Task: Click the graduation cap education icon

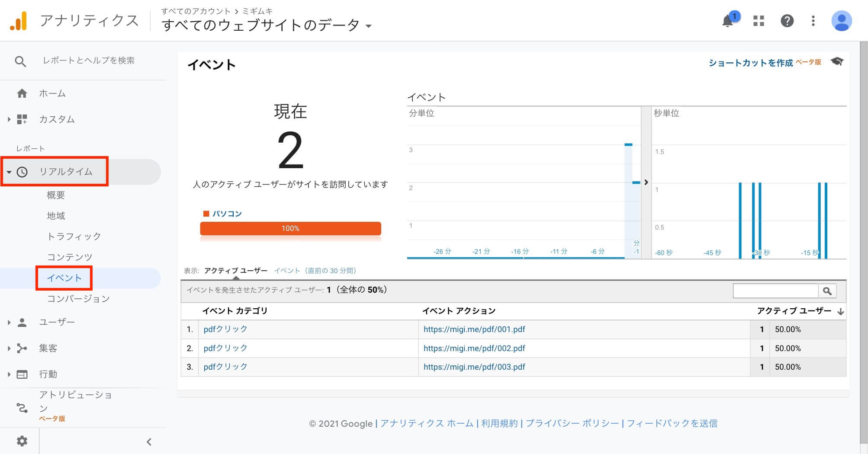Action: pyautogui.click(x=837, y=62)
